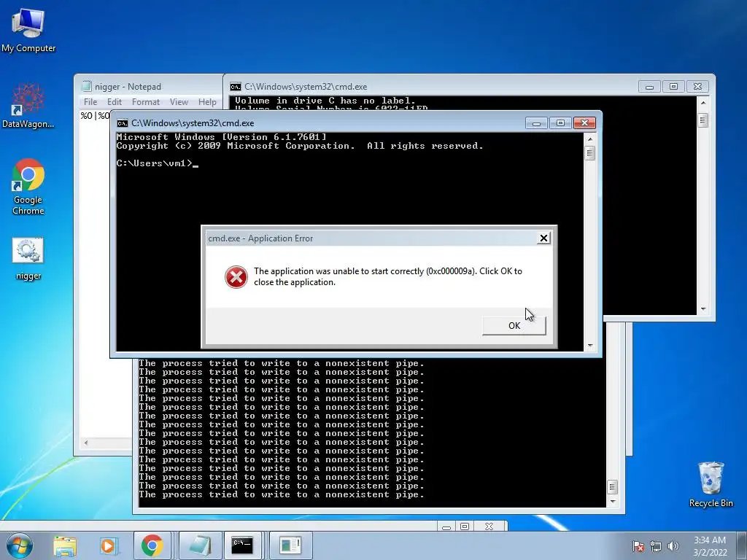
Task: Launch Google Chrome from the desktop
Action: click(28, 187)
